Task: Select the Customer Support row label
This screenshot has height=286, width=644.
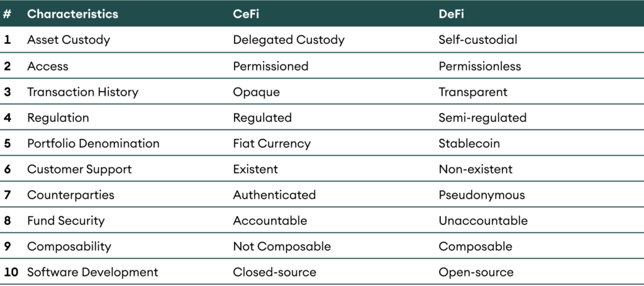Action: (79, 169)
